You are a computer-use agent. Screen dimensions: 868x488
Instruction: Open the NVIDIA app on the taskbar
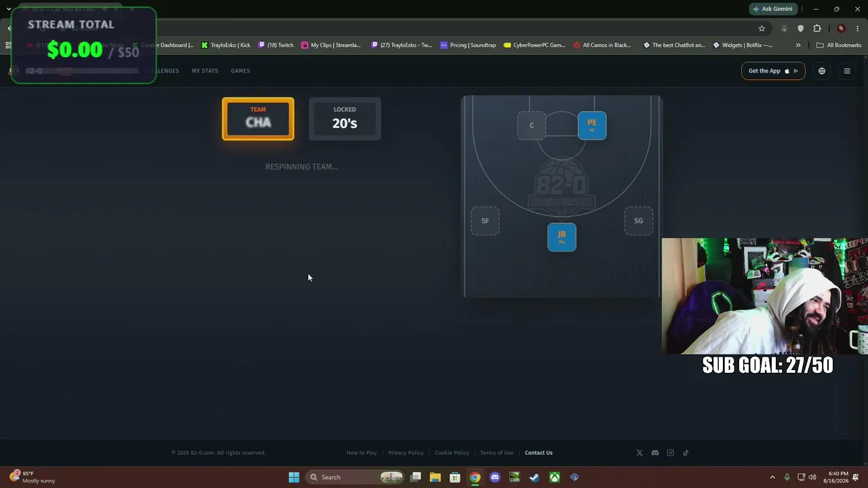[x=515, y=477]
